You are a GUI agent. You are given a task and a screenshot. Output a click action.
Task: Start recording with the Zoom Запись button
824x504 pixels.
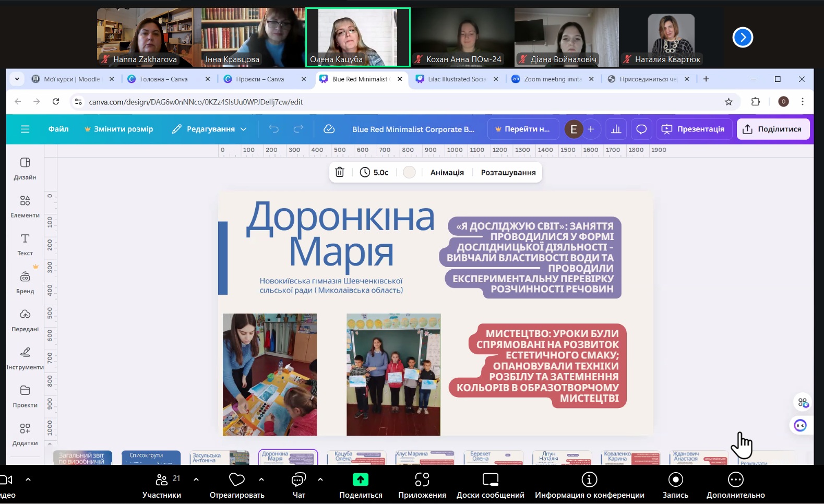pos(675,485)
